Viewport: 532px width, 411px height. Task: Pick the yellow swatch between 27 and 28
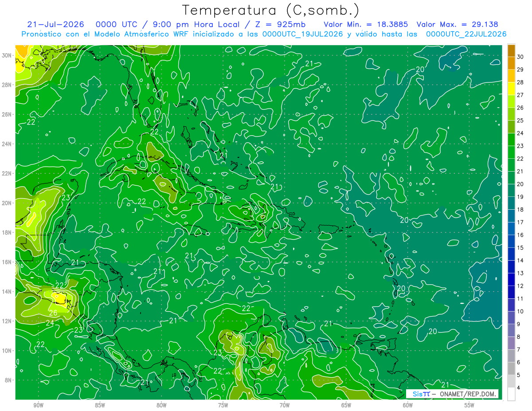(511, 89)
